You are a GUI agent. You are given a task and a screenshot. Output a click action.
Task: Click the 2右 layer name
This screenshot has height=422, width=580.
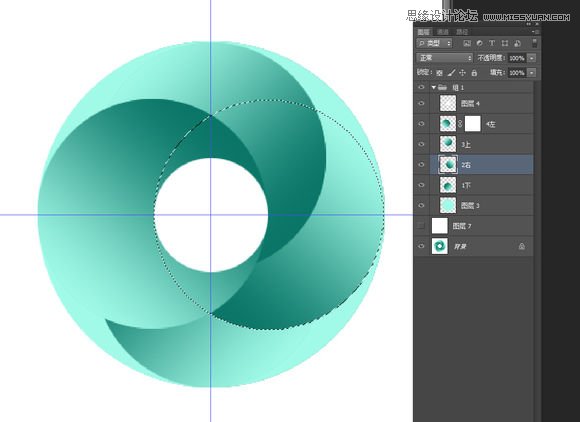click(x=466, y=165)
